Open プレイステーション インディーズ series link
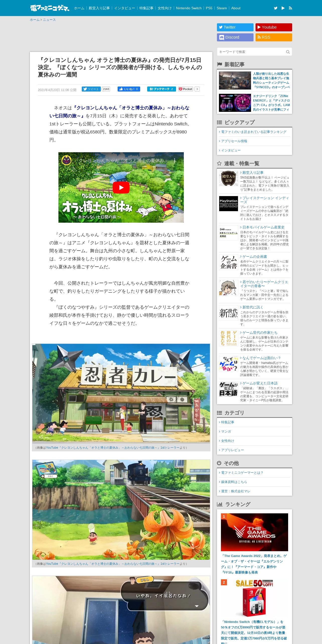 (x=265, y=200)
